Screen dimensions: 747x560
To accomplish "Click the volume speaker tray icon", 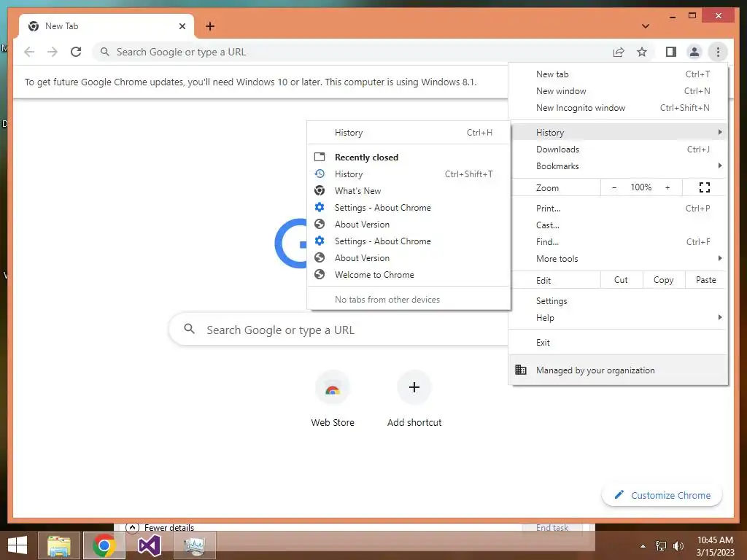I will pos(678,545).
